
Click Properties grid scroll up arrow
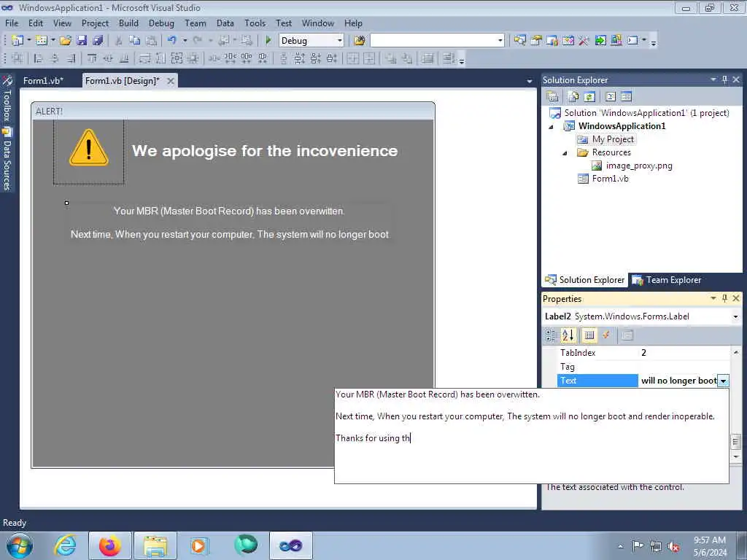pyautogui.click(x=736, y=352)
